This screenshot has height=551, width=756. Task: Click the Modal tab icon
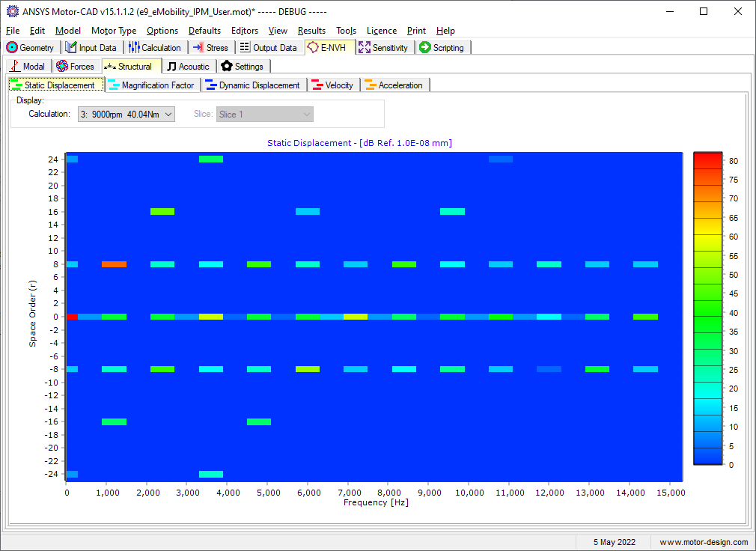pyautogui.click(x=15, y=66)
